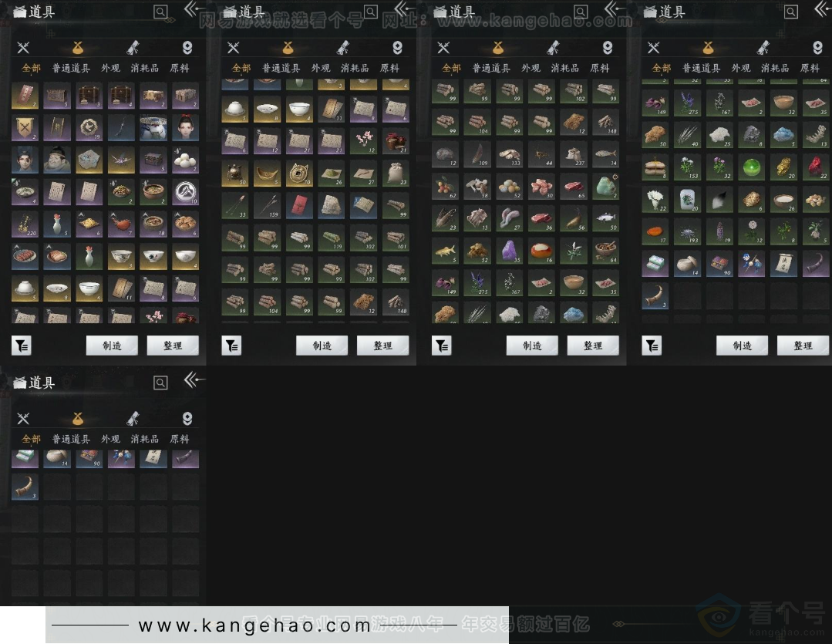
Task: Select the helmet category icon in the fourth panel
Action: (817, 48)
